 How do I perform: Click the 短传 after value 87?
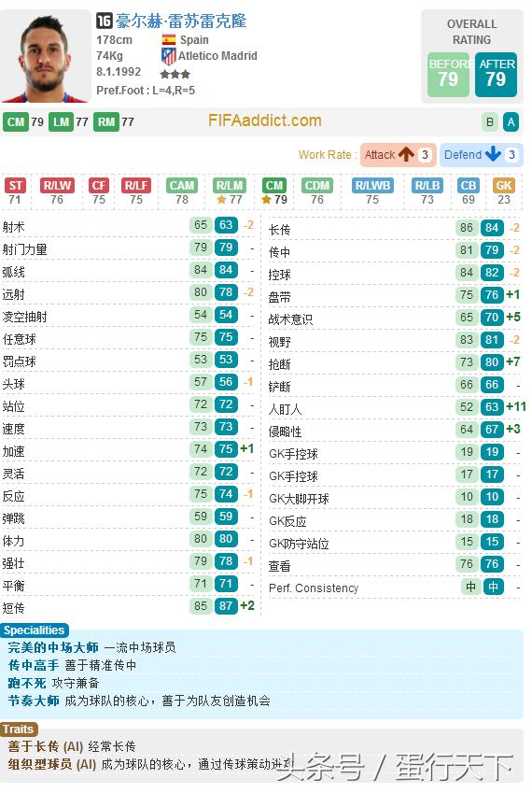(x=226, y=606)
